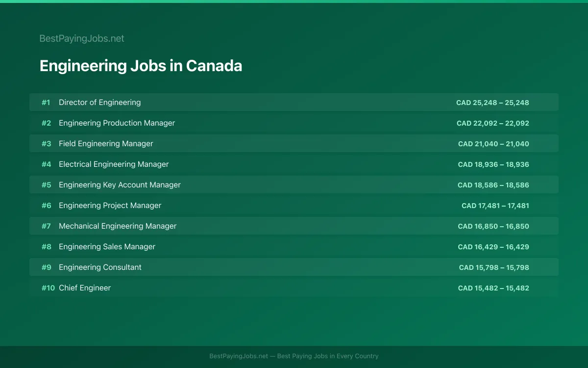Screen dimensions: 588x368
Task: Select the Engineering Key Account Manager row
Action: pos(294,184)
